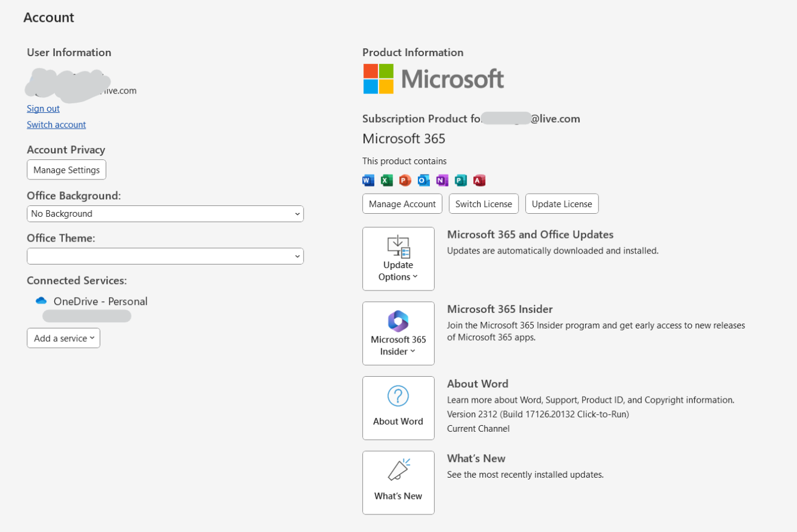This screenshot has width=797, height=532.
Task: Click the Sign out link
Action: coord(43,109)
